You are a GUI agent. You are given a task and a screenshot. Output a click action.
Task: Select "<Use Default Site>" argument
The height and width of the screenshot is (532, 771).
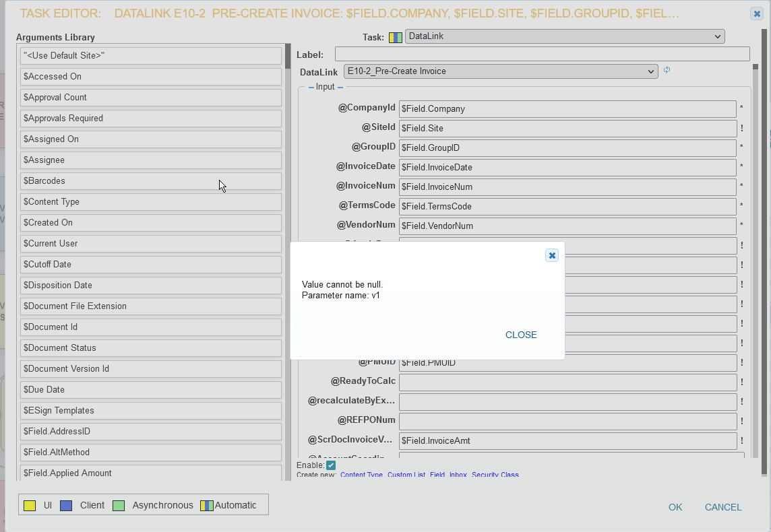coord(151,56)
